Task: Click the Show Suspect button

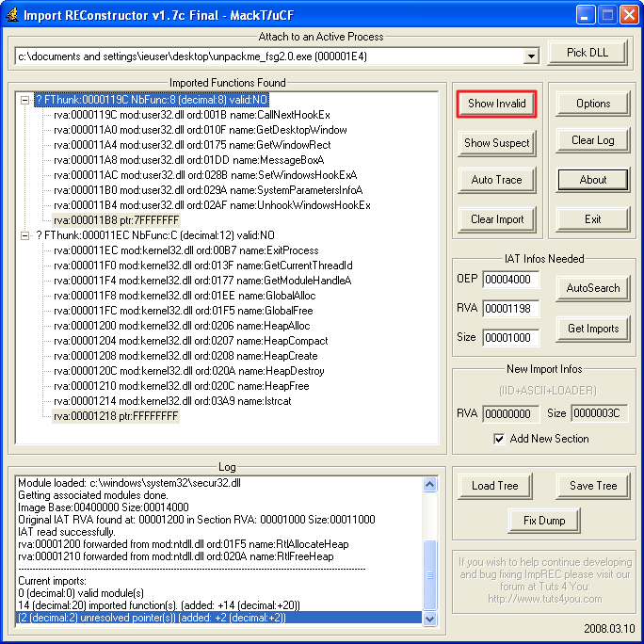Action: (x=496, y=143)
